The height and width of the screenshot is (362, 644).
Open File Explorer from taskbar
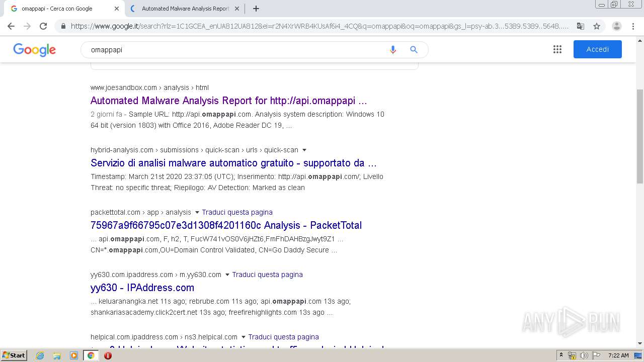57,355
